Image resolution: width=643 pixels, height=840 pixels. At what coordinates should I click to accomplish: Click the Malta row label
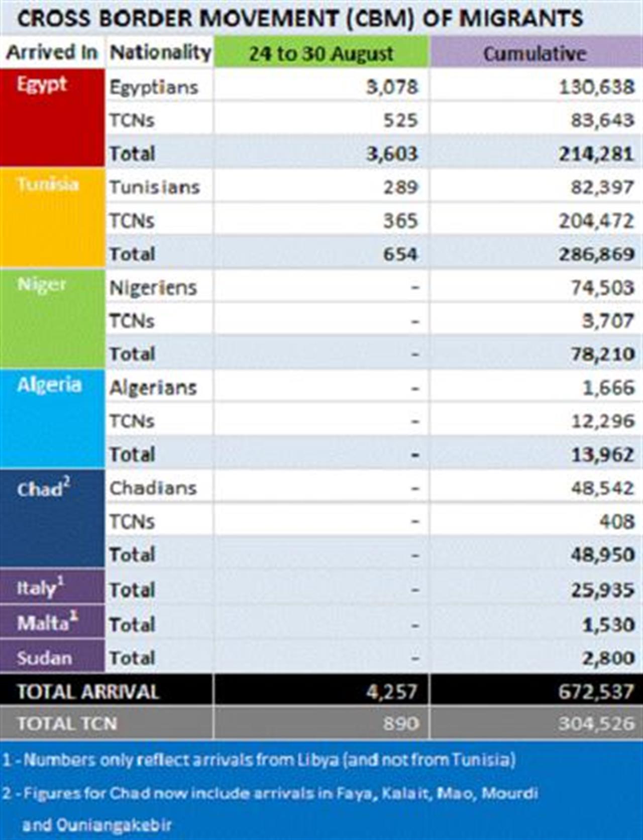click(52, 622)
